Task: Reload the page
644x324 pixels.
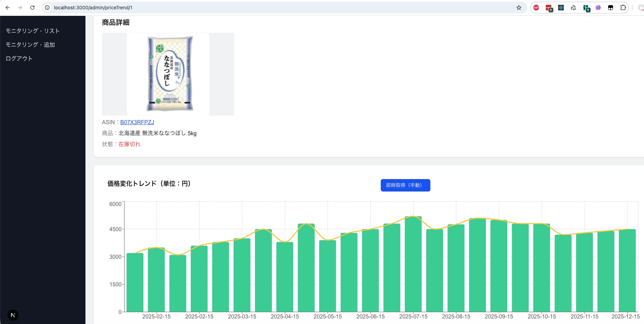Action: tap(32, 8)
